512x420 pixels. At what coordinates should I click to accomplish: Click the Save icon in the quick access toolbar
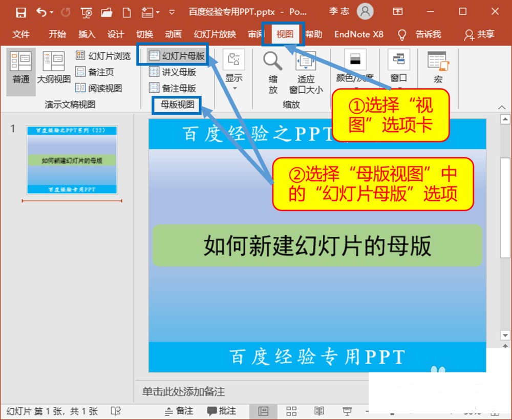21,13
